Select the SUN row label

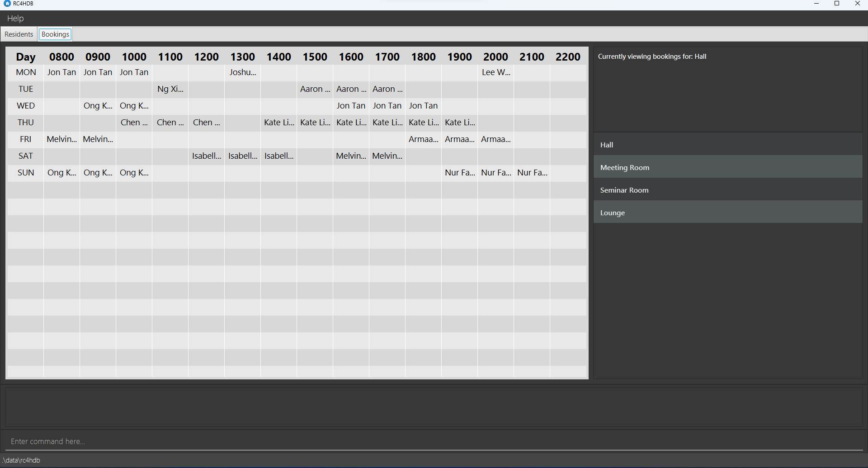point(26,173)
